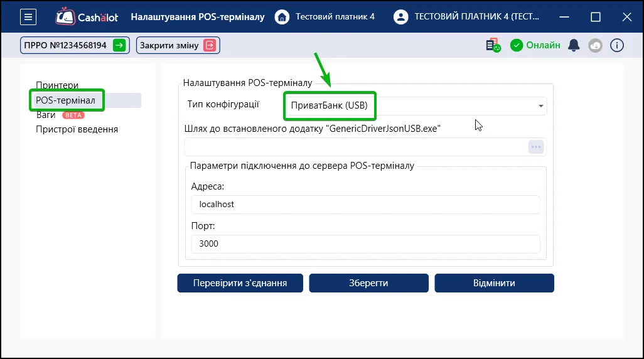Click the ТЕСТОВИЙ ПЛАТНИК 4 user name
644x359 pixels.
coord(477,17)
